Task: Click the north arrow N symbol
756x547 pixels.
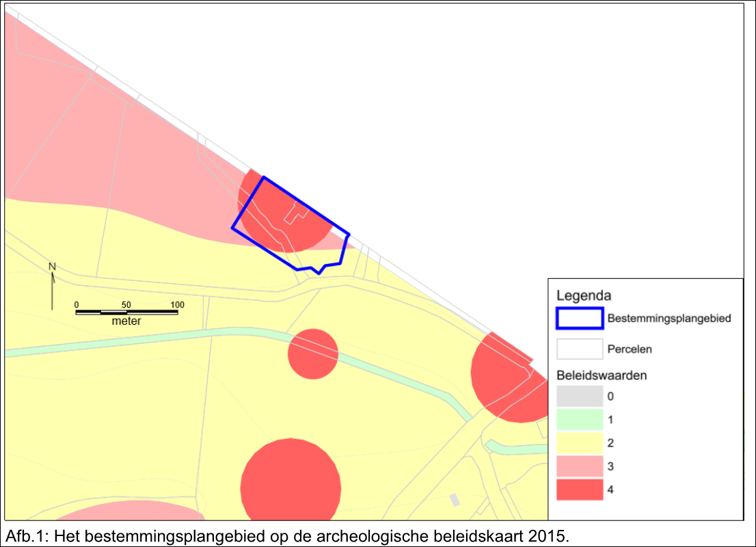Action: pyautogui.click(x=52, y=286)
